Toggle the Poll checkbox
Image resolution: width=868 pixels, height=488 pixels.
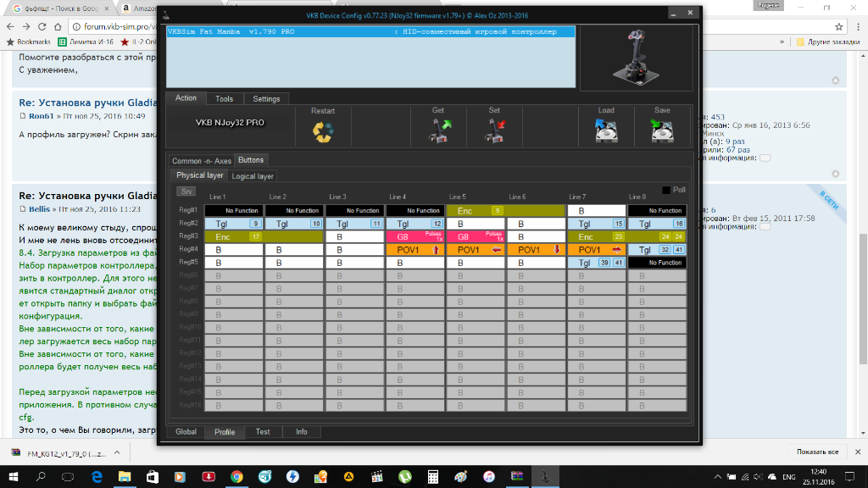tap(666, 190)
